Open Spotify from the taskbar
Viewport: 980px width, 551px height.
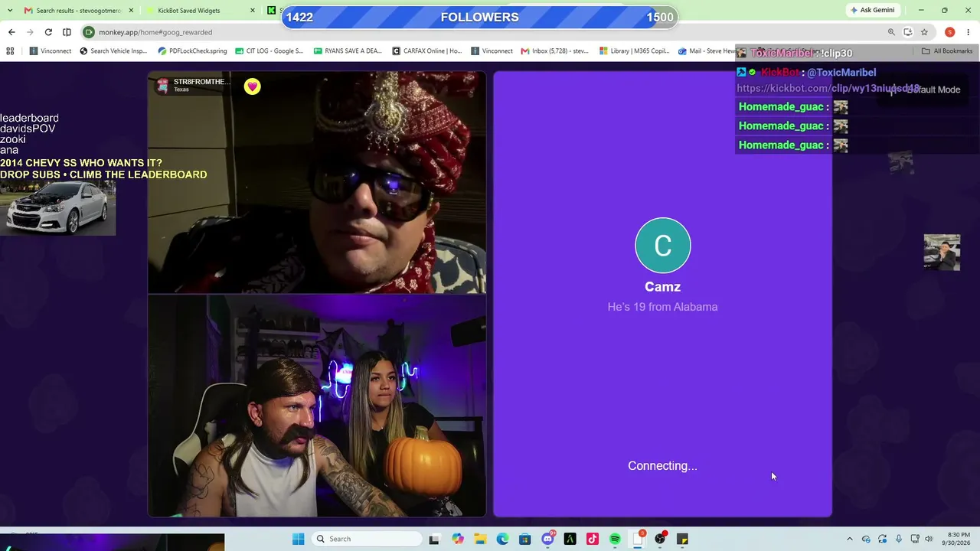pyautogui.click(x=615, y=539)
